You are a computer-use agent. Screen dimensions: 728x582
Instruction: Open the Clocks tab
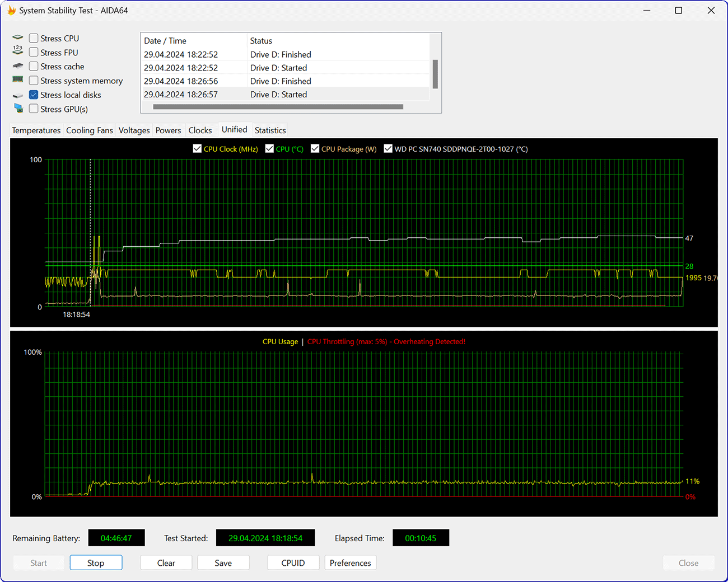(x=200, y=130)
